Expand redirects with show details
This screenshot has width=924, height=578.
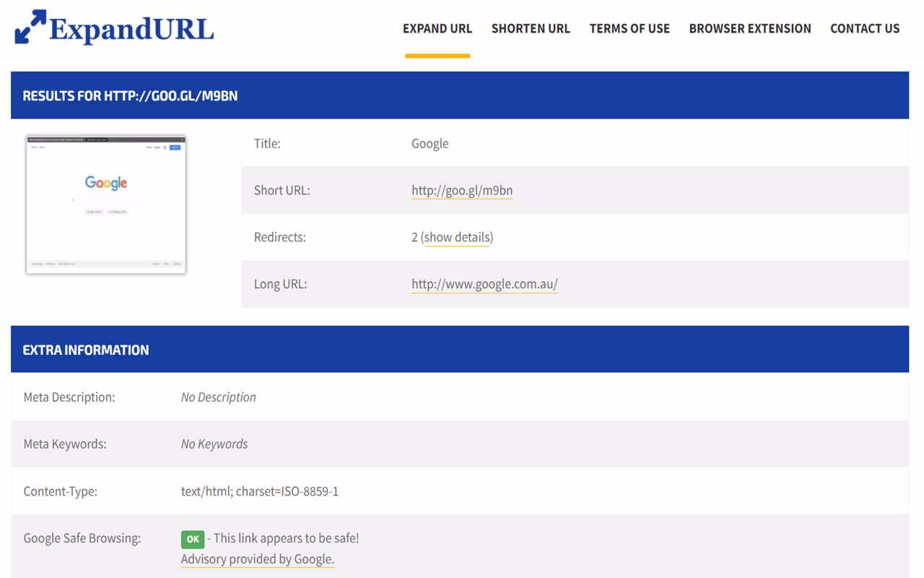click(458, 238)
